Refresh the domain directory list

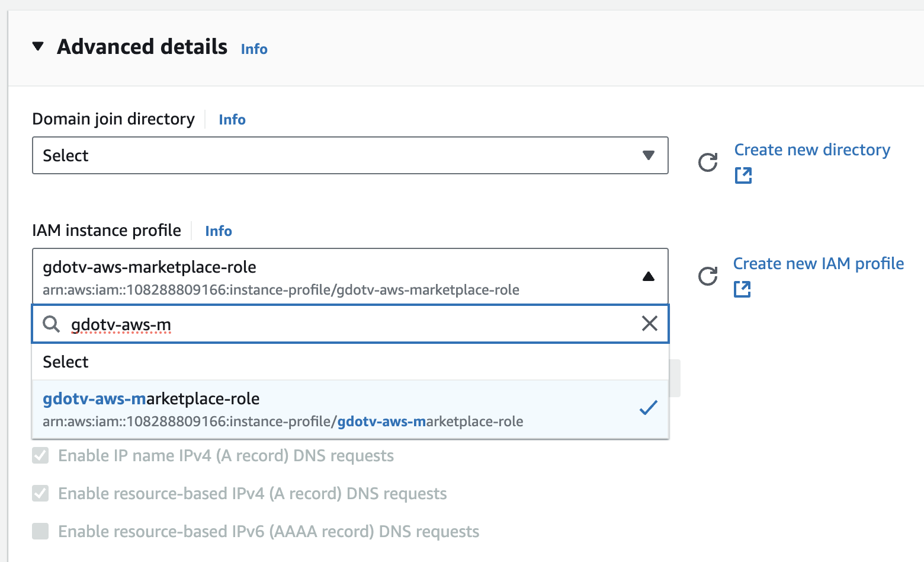click(708, 162)
